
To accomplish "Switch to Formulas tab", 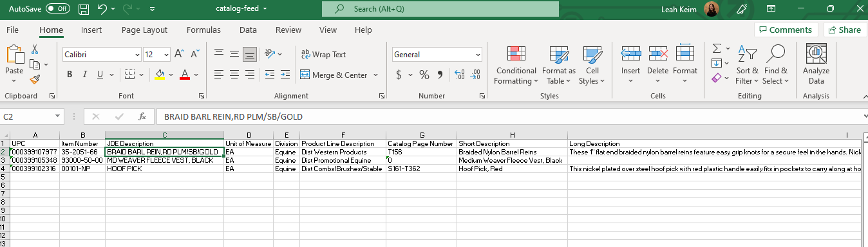I will pos(203,30).
